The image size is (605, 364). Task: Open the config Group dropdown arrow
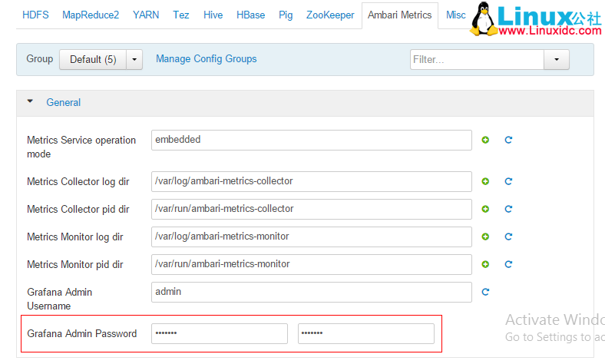coord(134,59)
